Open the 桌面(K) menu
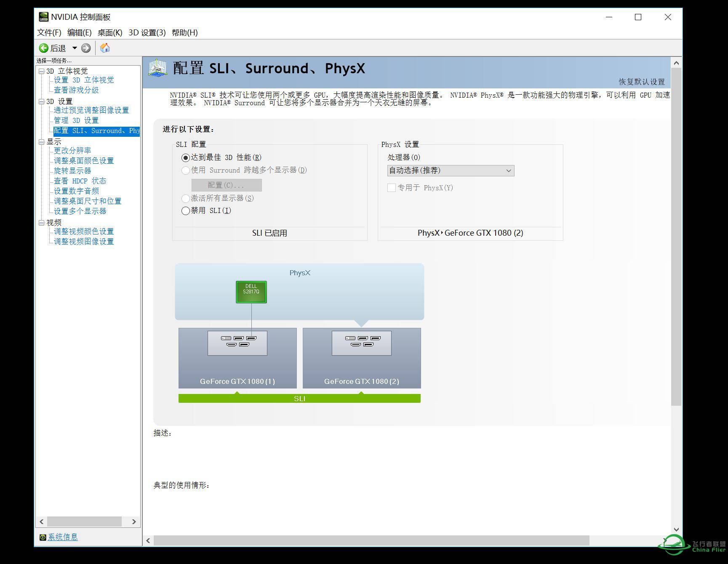 click(x=110, y=32)
